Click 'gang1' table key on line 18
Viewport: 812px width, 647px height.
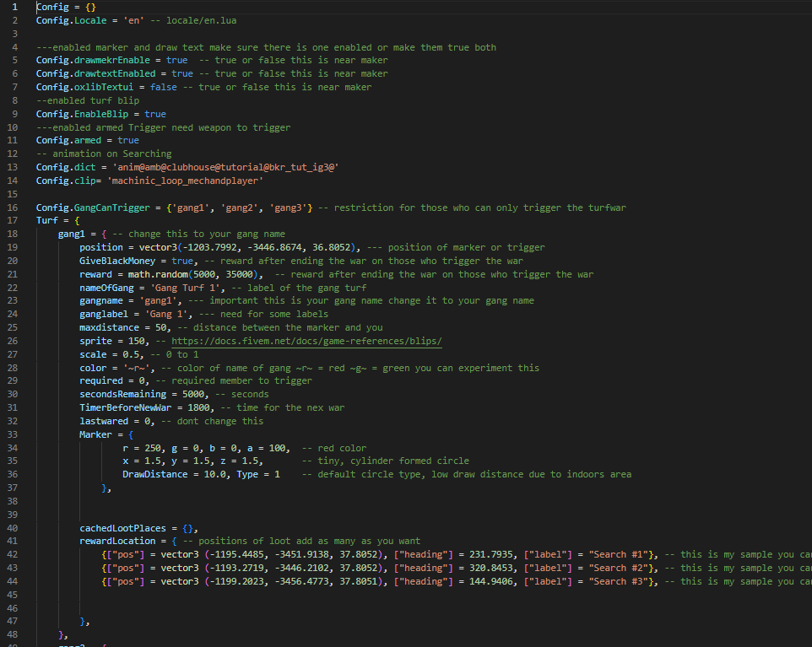[x=72, y=234]
